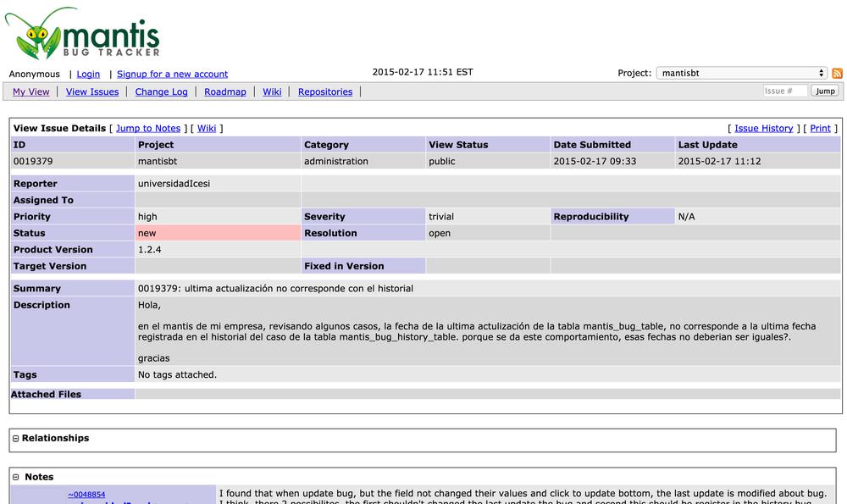847x504 pixels.
Task: Click the summary text about ultima actualización
Action: tap(275, 289)
